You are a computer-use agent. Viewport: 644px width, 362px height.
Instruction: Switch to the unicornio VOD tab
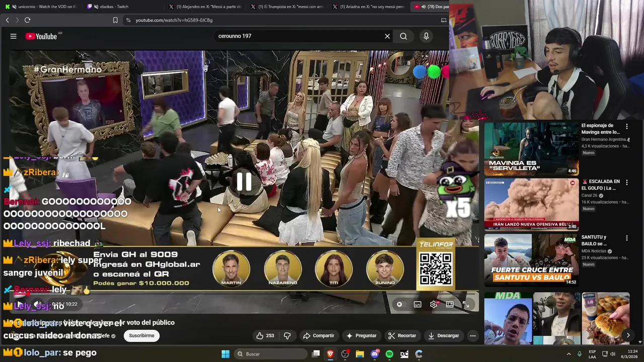coord(42,7)
